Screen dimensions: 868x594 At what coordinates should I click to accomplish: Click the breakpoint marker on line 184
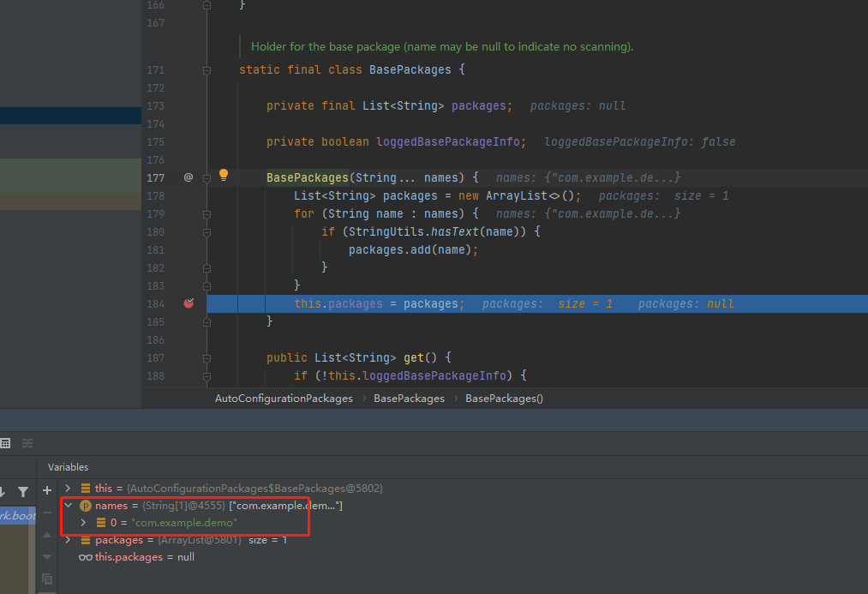pyautogui.click(x=189, y=303)
